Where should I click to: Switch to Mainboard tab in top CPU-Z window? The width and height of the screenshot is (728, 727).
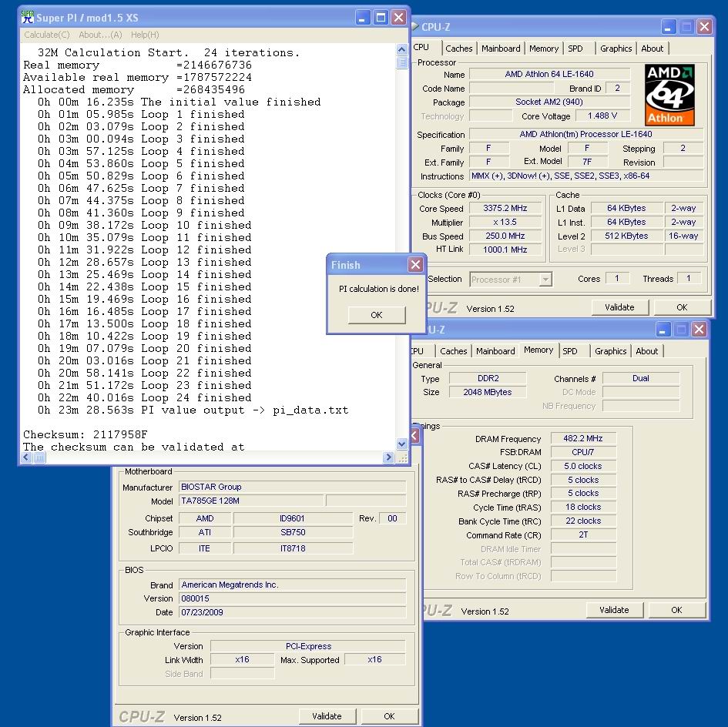point(501,49)
